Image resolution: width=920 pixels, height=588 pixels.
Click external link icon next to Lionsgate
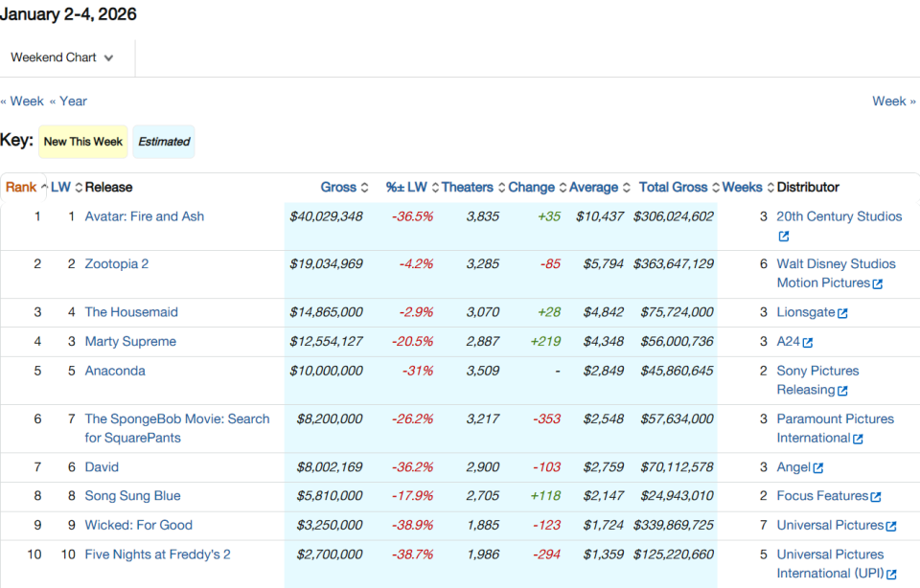842,313
